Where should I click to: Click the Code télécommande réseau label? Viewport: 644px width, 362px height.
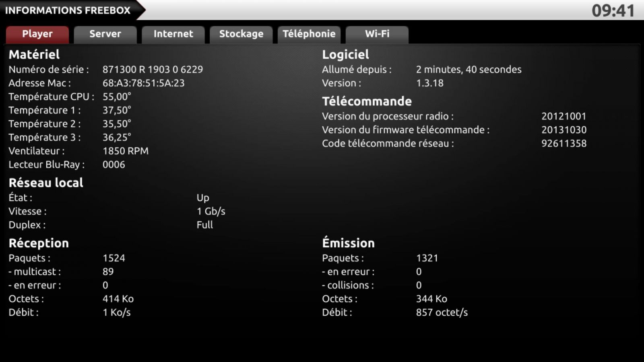(388, 144)
